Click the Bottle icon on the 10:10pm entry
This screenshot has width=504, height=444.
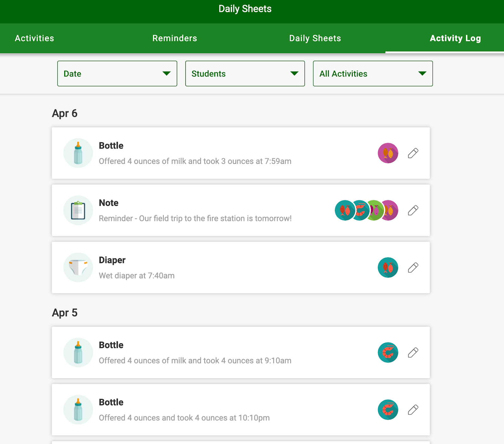pos(78,409)
